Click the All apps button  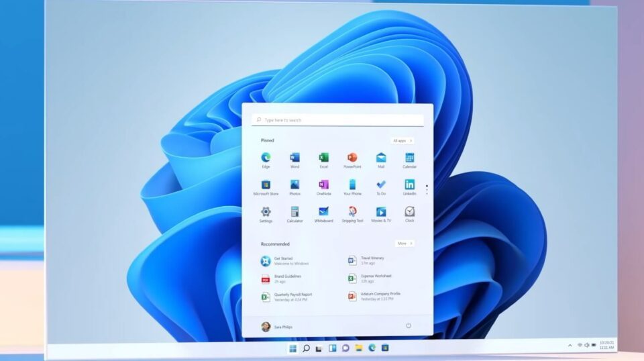click(x=402, y=141)
